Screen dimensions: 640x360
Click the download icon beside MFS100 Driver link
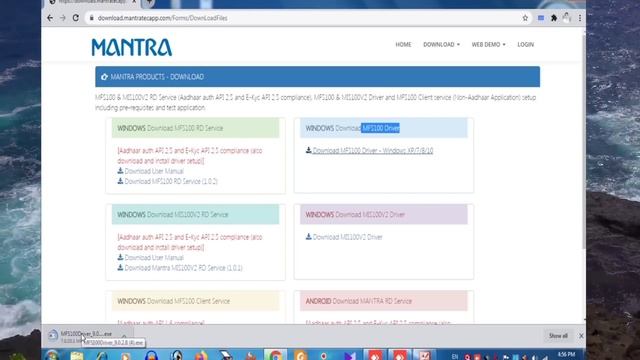tap(309, 150)
